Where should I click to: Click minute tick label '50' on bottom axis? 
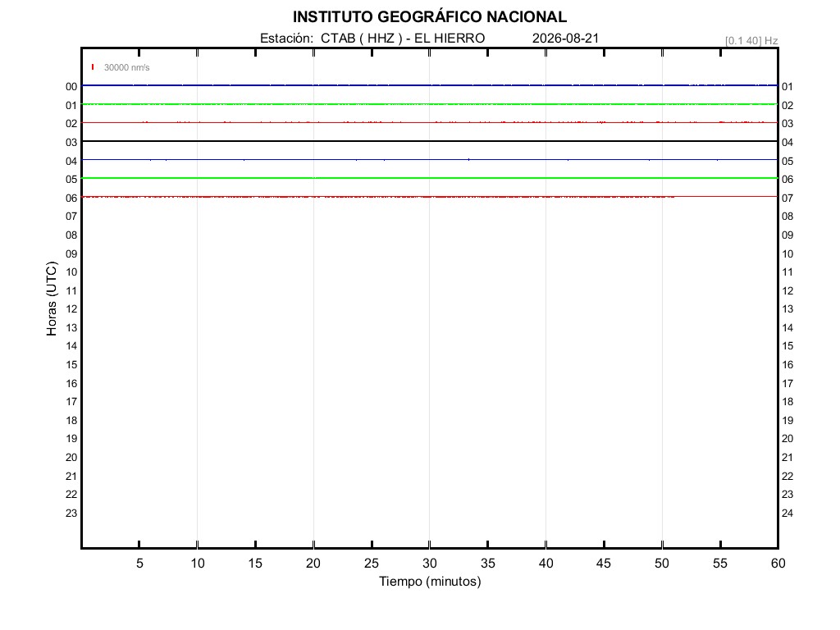pyautogui.click(x=662, y=563)
